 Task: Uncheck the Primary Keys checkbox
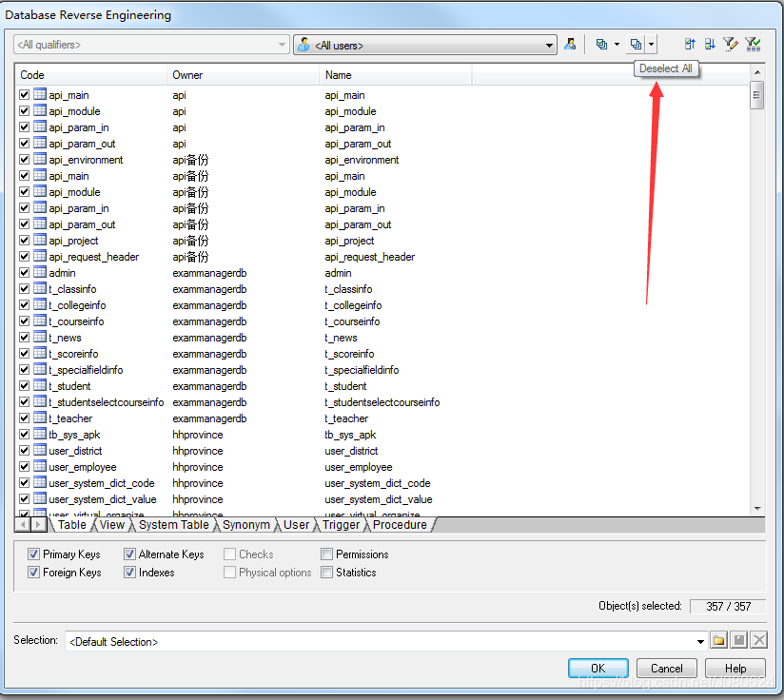(33, 554)
